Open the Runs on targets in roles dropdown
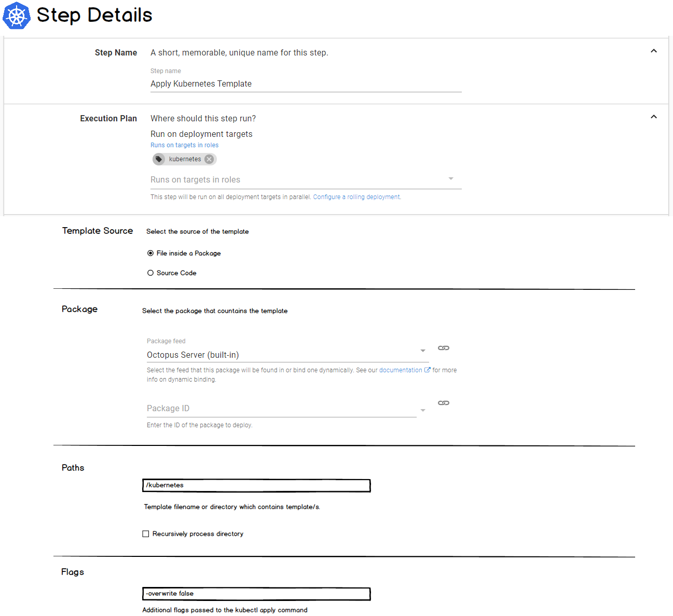673x616 pixels. pos(451,179)
